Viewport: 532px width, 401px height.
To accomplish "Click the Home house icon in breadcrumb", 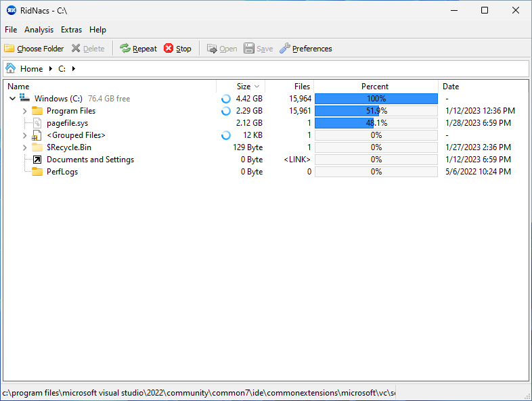I will [x=11, y=68].
